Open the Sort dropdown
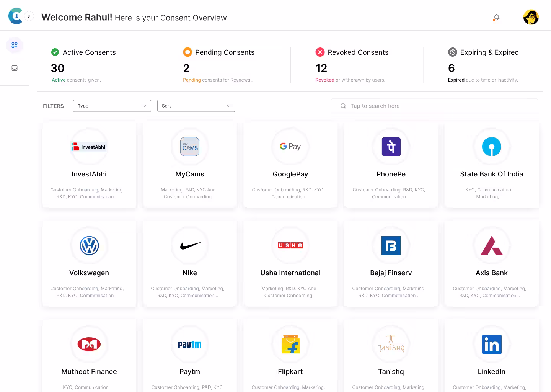551x392 pixels. 196,106
